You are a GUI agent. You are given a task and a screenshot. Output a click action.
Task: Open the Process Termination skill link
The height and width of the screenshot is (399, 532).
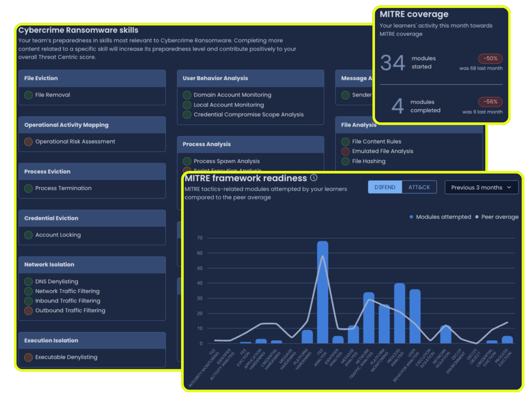click(63, 188)
